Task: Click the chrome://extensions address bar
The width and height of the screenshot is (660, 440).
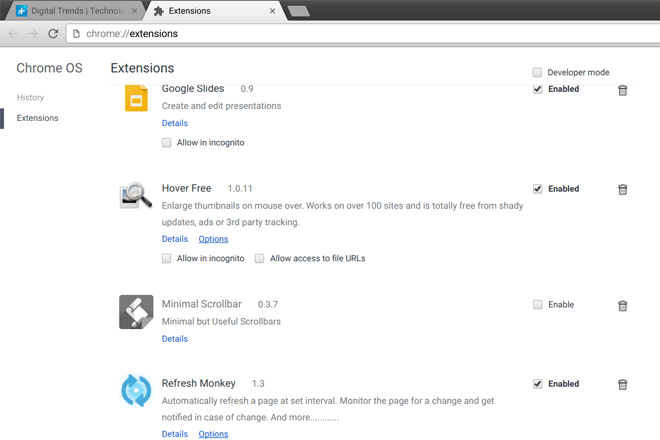Action: [362, 34]
